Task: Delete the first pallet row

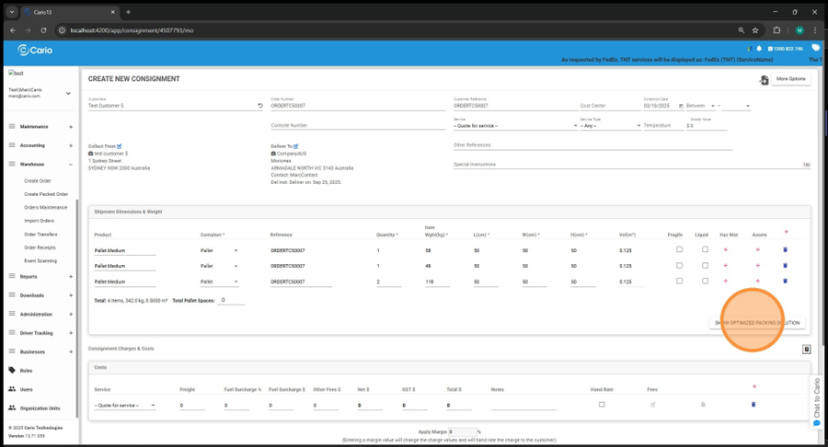Action: click(x=785, y=250)
